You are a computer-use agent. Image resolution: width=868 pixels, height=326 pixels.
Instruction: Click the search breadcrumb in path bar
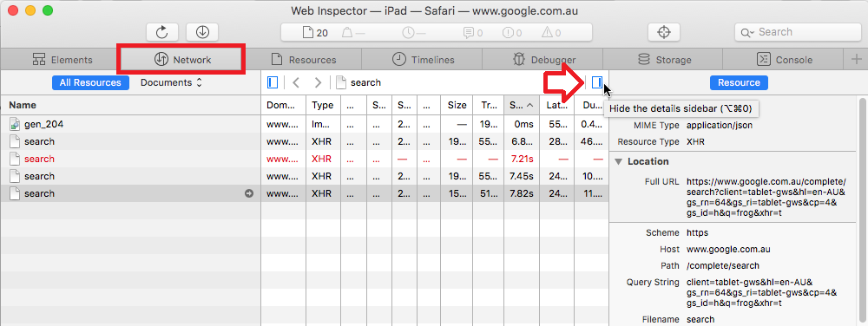[x=365, y=83]
